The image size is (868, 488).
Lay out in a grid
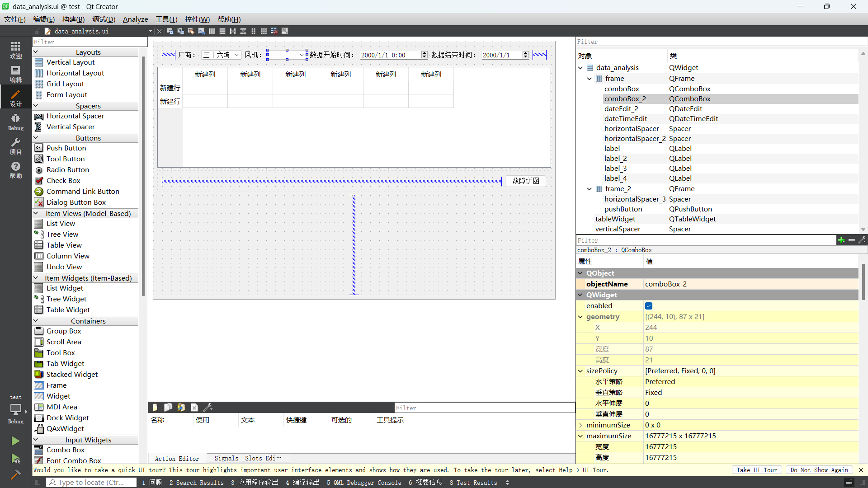point(264,31)
